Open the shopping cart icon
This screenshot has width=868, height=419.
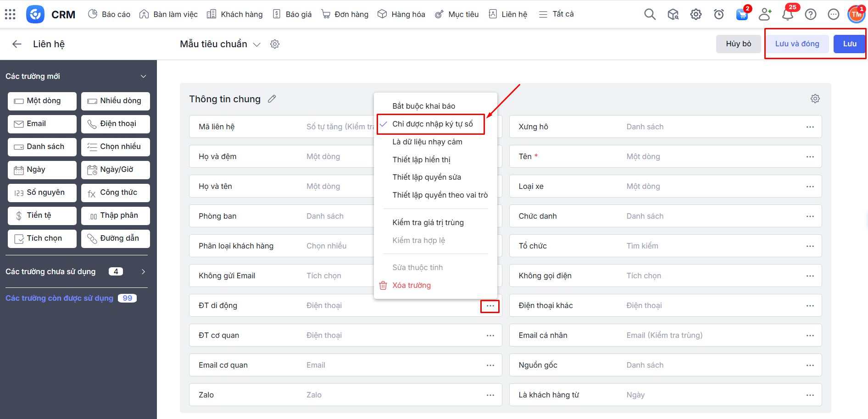(742, 14)
